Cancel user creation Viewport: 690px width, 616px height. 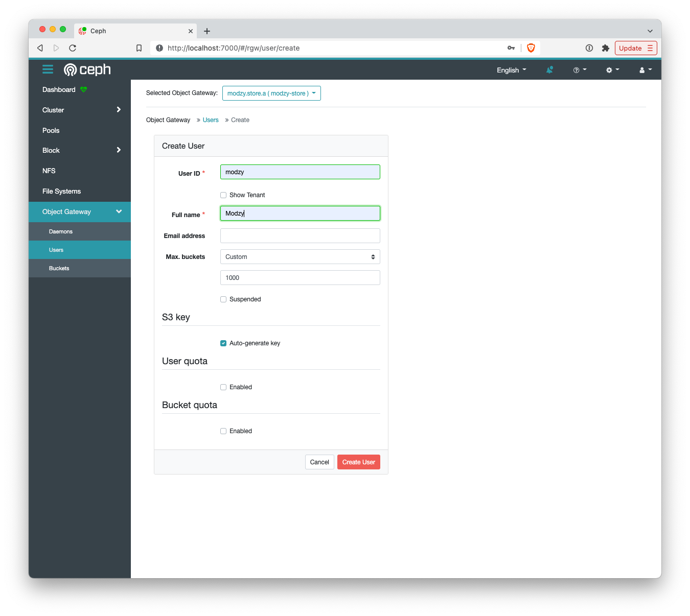point(319,462)
